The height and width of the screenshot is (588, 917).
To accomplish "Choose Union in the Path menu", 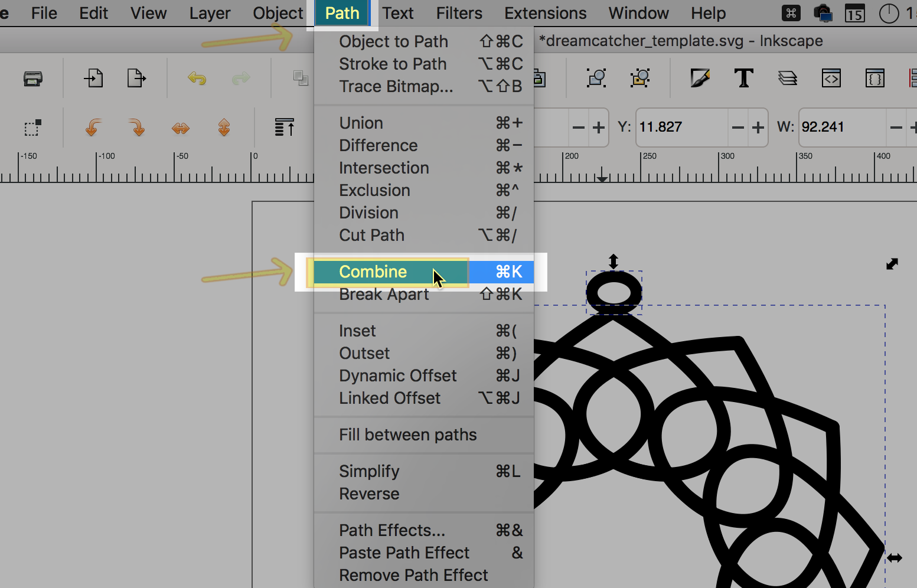I will (361, 123).
